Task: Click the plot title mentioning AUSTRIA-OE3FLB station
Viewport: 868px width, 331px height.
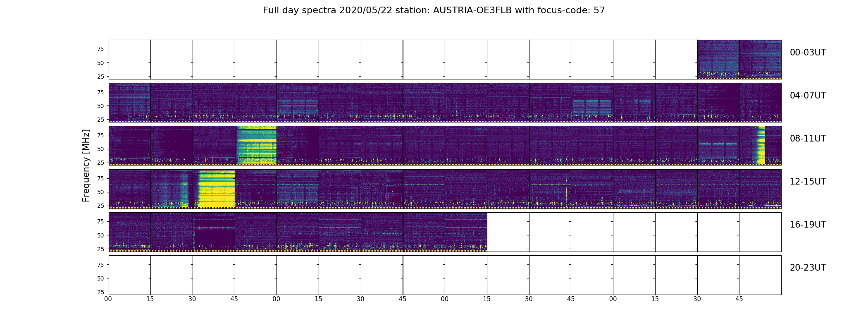Action: click(x=434, y=10)
